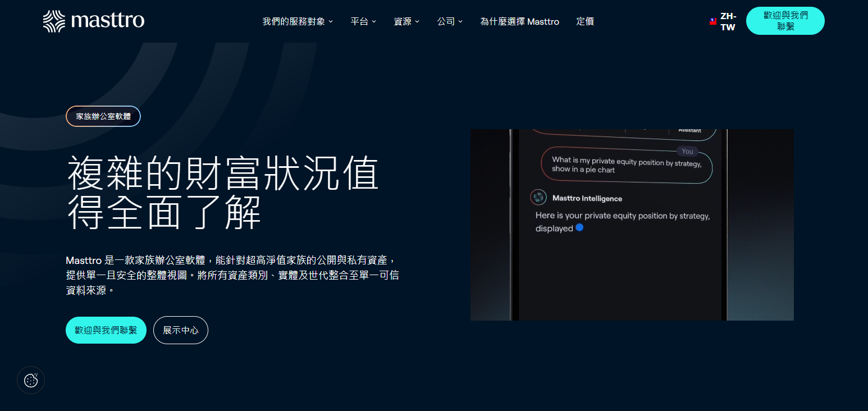Click the blue loading dot after 'displayed'
This screenshot has width=868, height=411.
[579, 227]
